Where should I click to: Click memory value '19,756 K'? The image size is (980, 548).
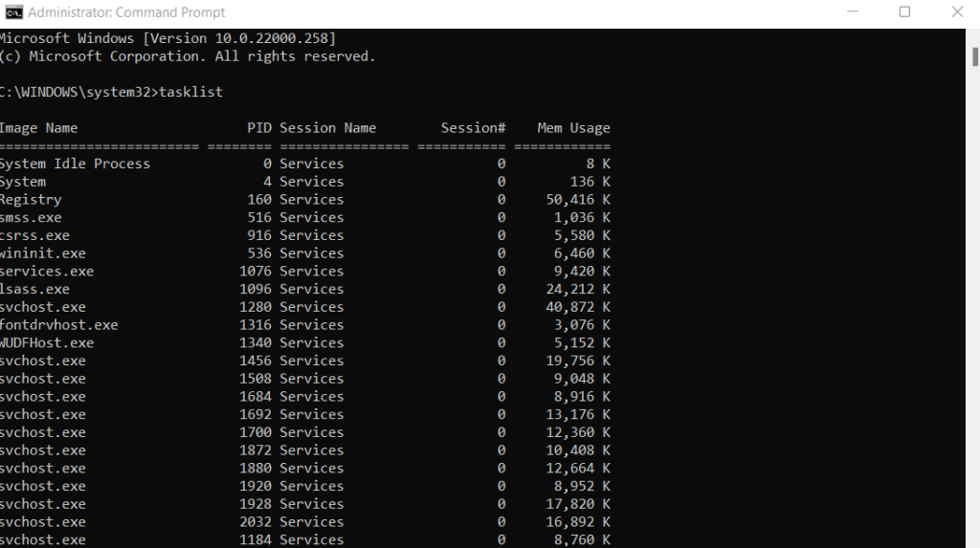tap(578, 362)
